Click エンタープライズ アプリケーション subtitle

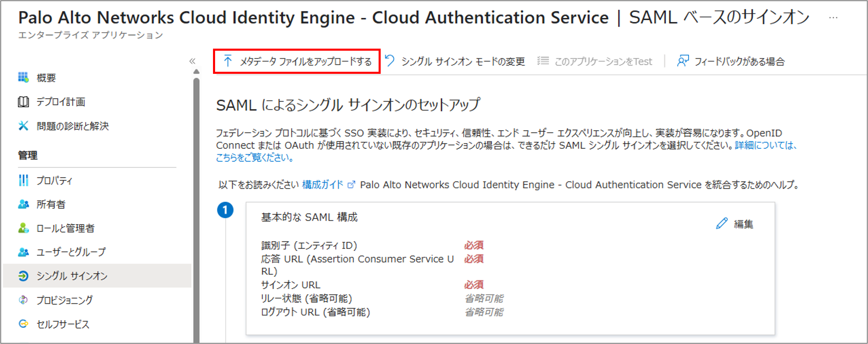tap(90, 35)
